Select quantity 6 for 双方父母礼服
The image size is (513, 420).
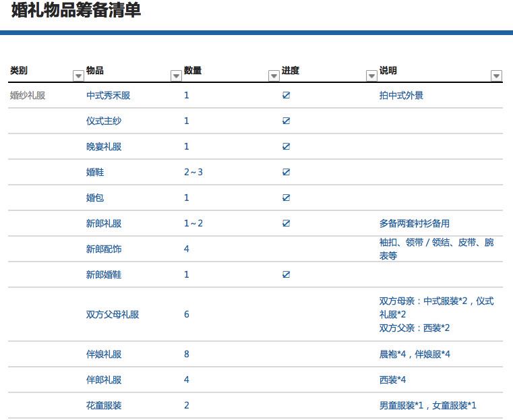pos(187,314)
